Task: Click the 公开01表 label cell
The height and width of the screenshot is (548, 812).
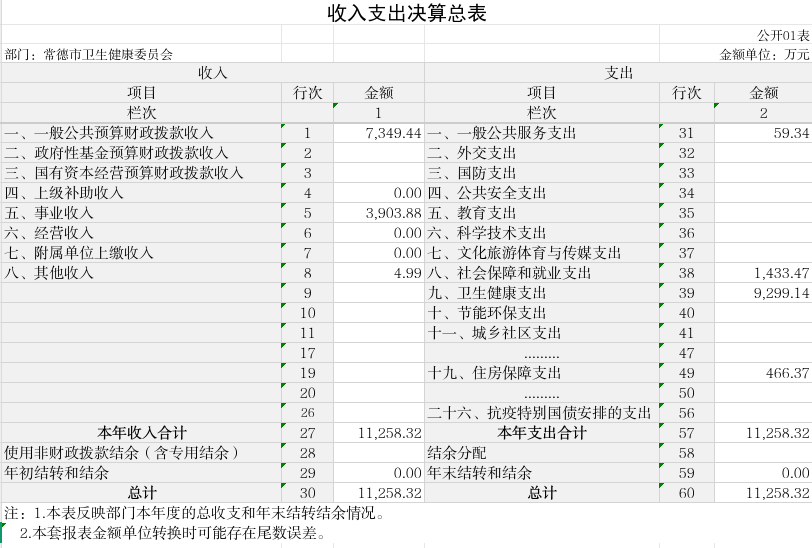Action: [783, 35]
